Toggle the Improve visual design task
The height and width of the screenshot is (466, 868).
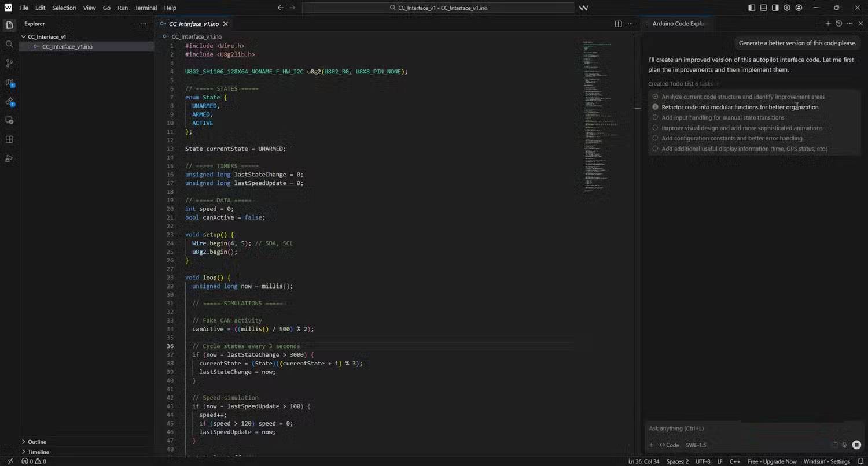pos(656,128)
